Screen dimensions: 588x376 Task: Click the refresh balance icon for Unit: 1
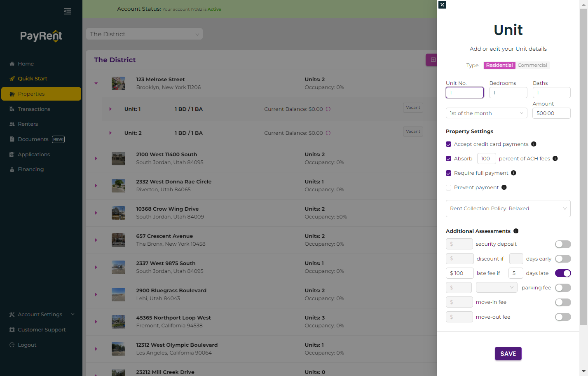point(328,109)
